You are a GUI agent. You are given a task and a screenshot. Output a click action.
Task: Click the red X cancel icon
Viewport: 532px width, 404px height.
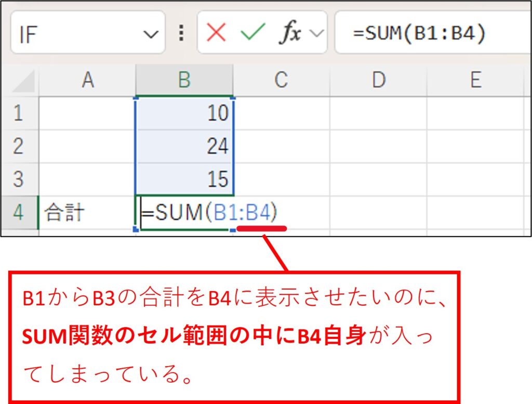216,33
